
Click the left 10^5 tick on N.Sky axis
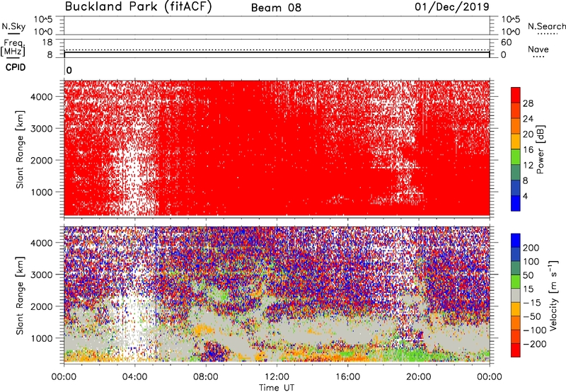coord(43,19)
